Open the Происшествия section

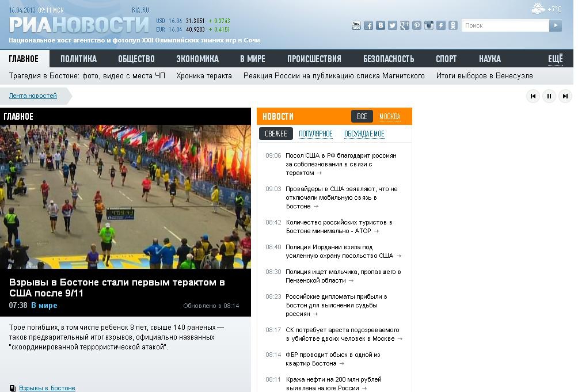point(314,59)
